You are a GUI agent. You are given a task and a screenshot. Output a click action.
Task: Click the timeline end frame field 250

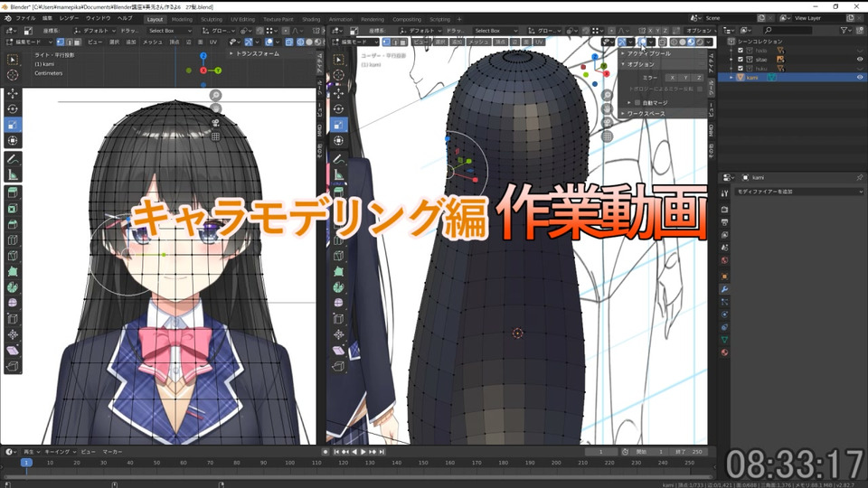(690, 452)
